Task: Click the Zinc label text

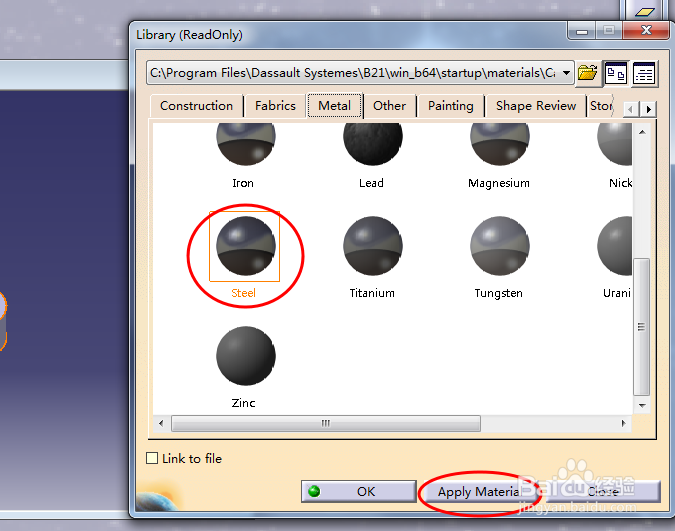Action: [243, 403]
